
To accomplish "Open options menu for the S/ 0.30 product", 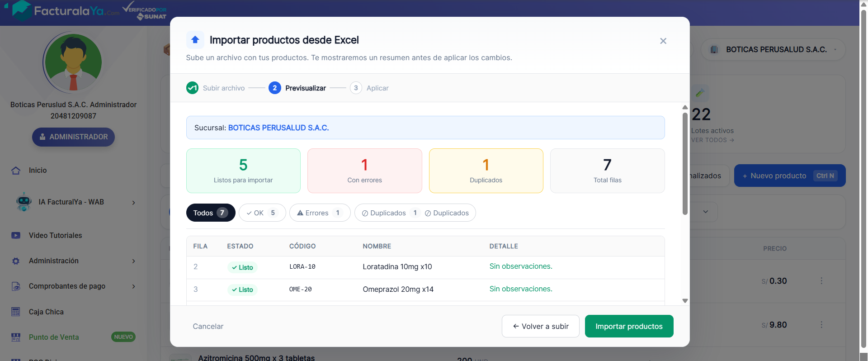I will pos(821,281).
